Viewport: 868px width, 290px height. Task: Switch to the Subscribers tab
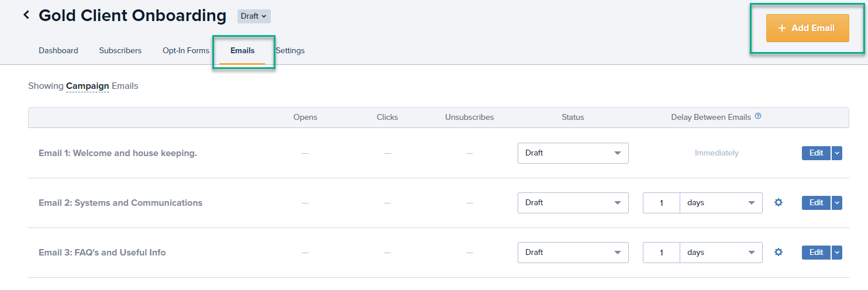click(x=120, y=51)
